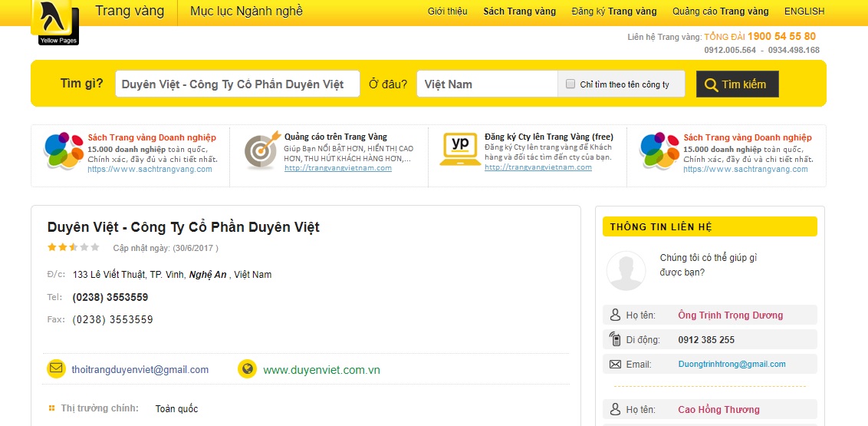Click 'Quảng cáo trên Trang Vàng' banner title

coord(335,137)
